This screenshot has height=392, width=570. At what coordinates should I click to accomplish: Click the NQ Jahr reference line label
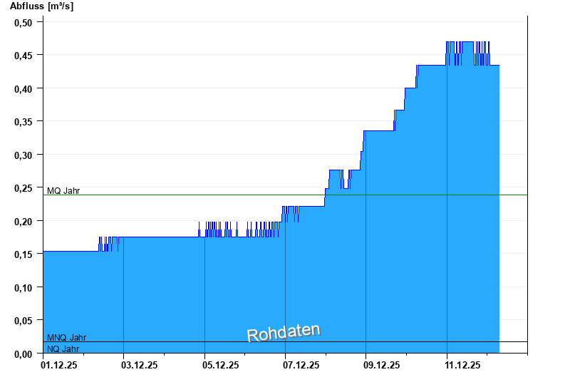tap(63, 349)
